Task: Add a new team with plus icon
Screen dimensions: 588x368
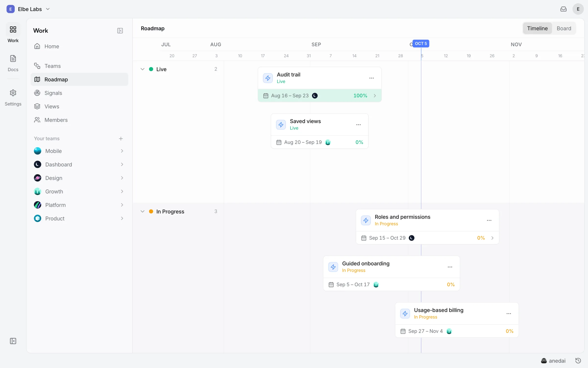Action: coord(121,139)
